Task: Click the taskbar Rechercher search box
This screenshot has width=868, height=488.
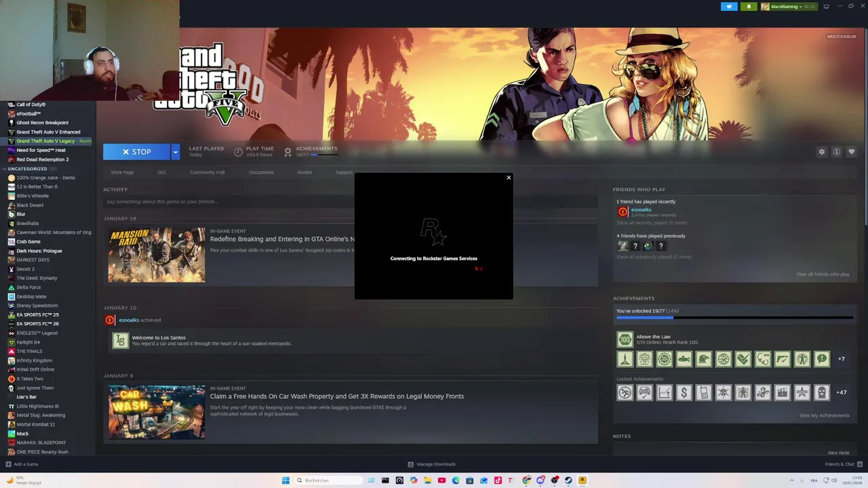Action: (328, 481)
